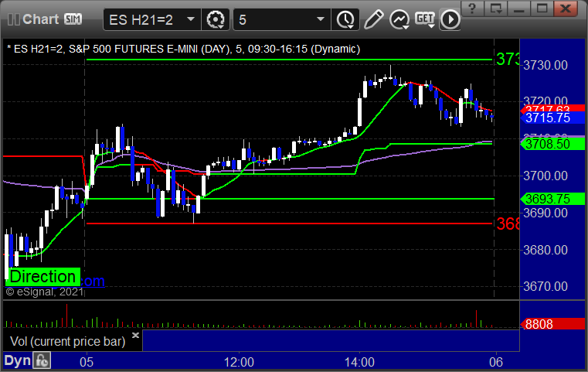The width and height of the screenshot is (588, 372).
Task: Open the time template clock menu
Action: point(345,19)
